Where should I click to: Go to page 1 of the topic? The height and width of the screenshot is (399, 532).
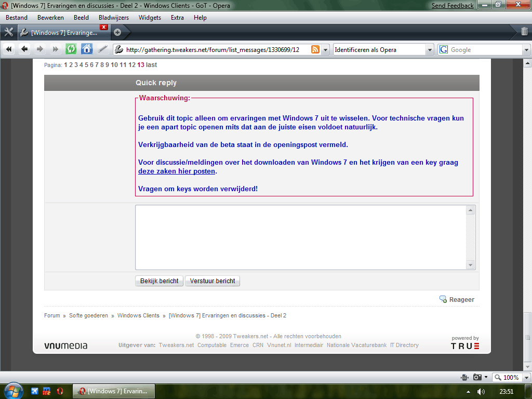65,65
